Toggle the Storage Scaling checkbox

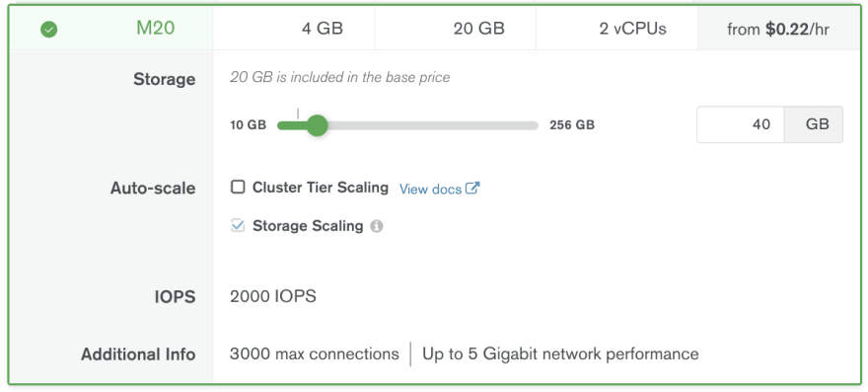click(x=238, y=225)
